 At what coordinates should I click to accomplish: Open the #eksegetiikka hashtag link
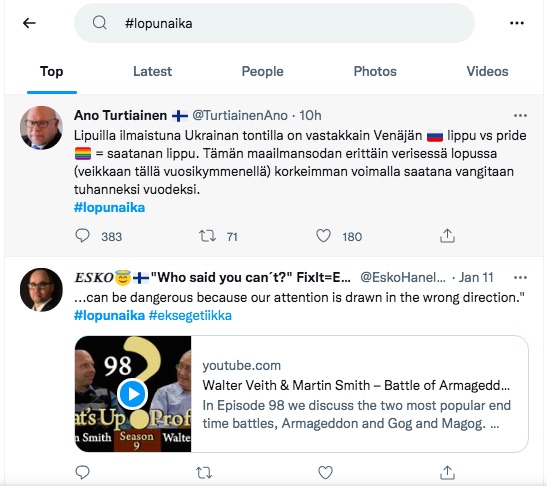click(190, 315)
